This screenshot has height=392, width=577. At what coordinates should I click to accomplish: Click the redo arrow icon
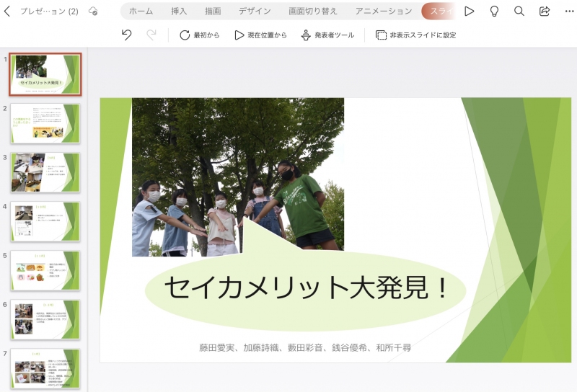click(x=151, y=35)
